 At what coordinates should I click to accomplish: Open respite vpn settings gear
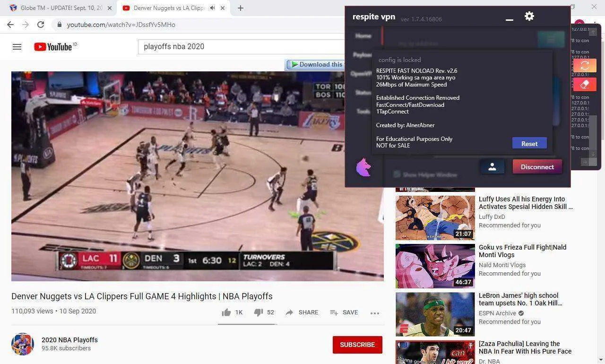pyautogui.click(x=529, y=16)
